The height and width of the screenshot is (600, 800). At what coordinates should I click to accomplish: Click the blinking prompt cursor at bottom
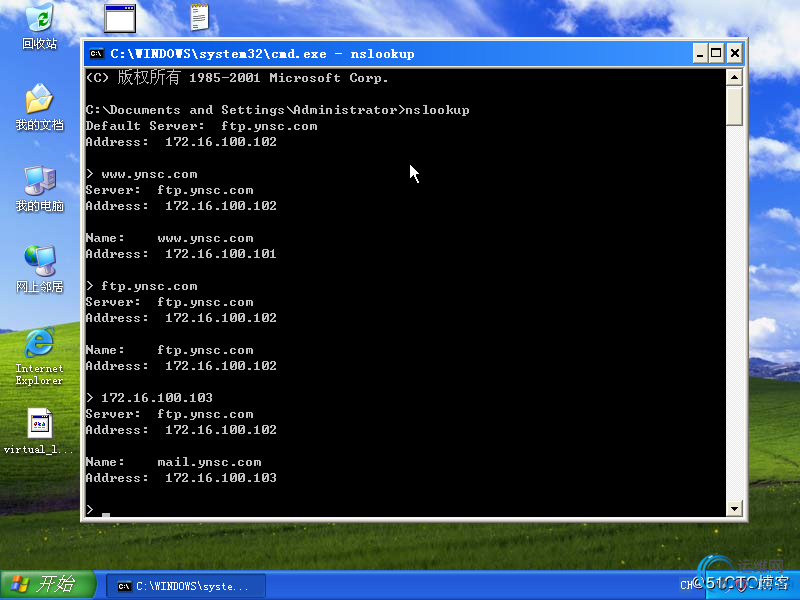coord(106,514)
